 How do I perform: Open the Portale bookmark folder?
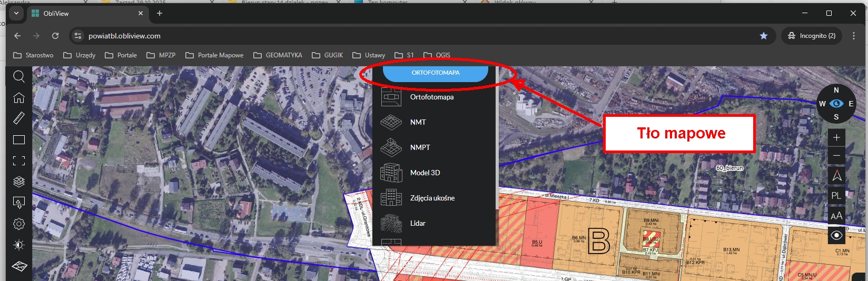tap(121, 55)
